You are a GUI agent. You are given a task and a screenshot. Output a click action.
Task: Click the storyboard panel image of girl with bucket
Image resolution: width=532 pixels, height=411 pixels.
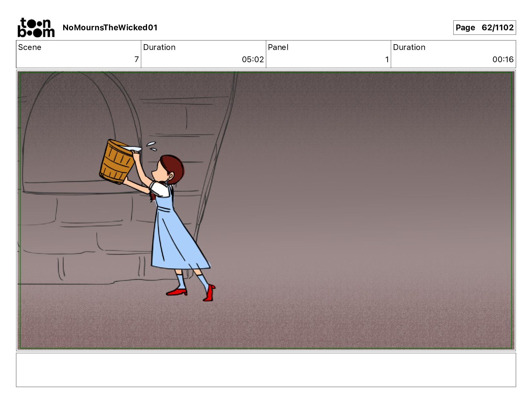point(266,210)
